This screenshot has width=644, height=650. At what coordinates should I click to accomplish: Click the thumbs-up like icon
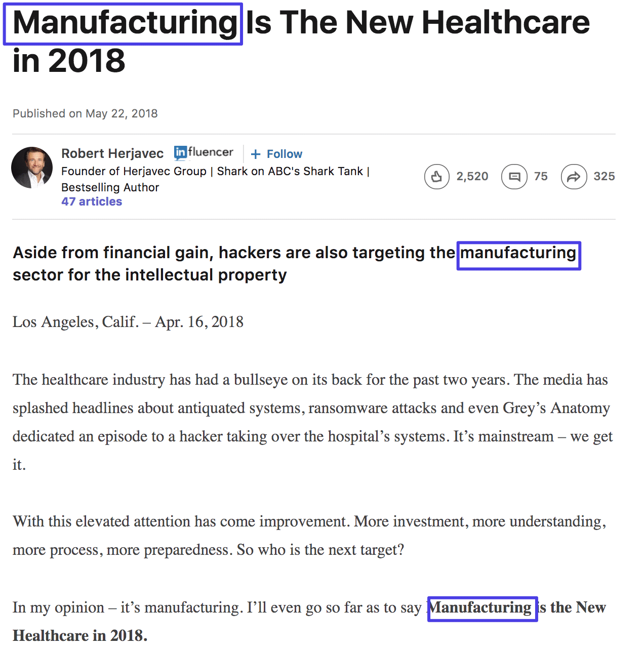point(436,177)
